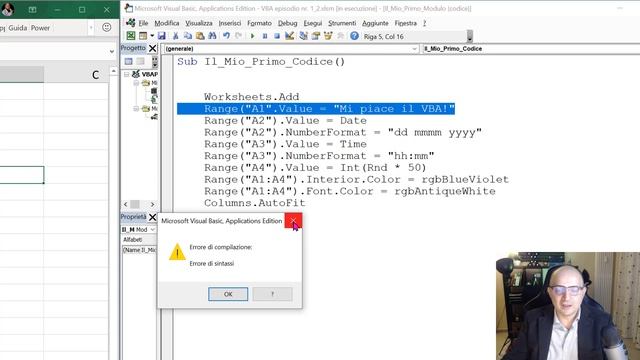The width and height of the screenshot is (640, 360).
Task: Click the rgbBlueViolet code line
Action: click(x=356, y=179)
